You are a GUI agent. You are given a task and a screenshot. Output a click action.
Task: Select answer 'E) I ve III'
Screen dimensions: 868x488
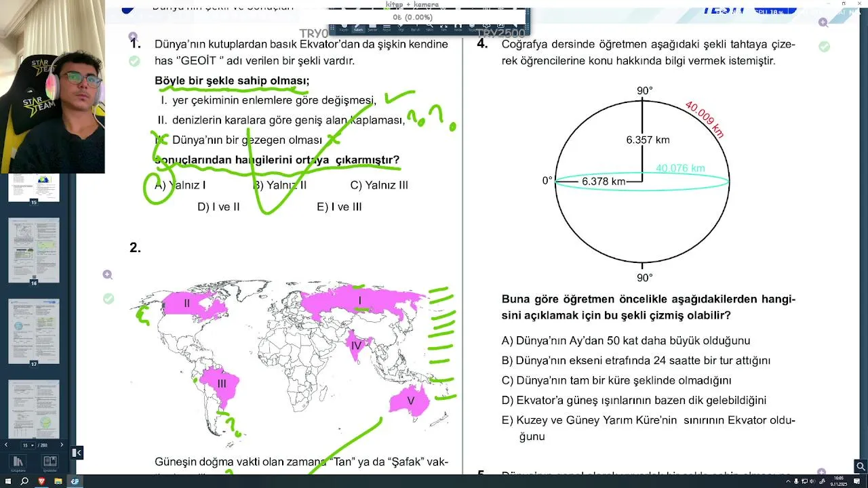(x=339, y=207)
